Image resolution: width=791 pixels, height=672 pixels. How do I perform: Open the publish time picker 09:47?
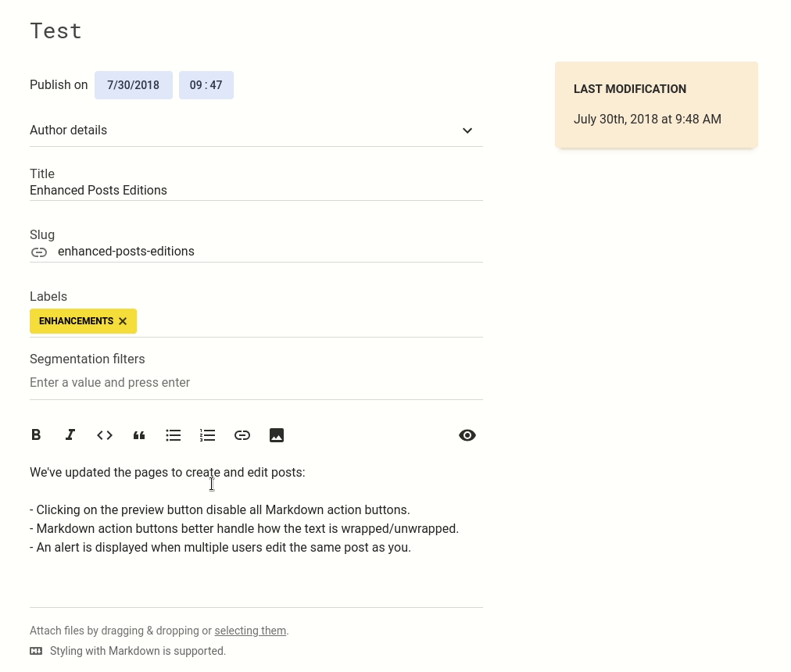206,85
